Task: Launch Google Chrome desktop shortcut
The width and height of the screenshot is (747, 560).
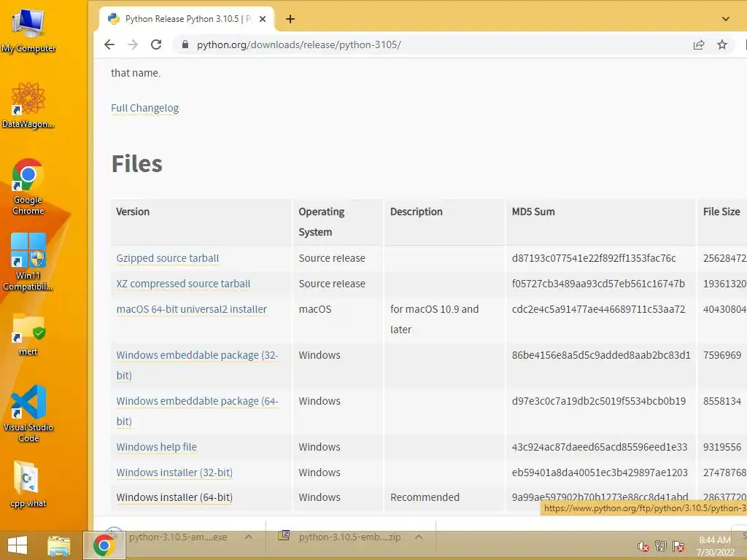Action: point(28,186)
